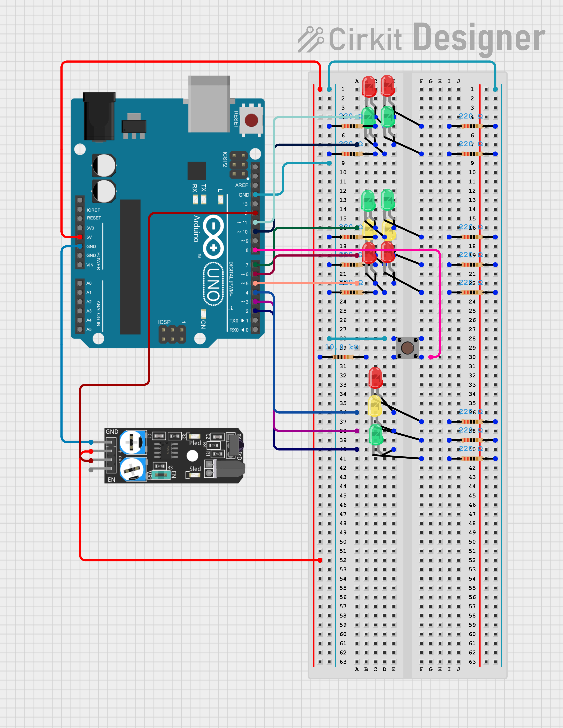Click Arduino digital pin 5 with salmon wire
Viewport: 563px width, 728px height.
(x=255, y=283)
